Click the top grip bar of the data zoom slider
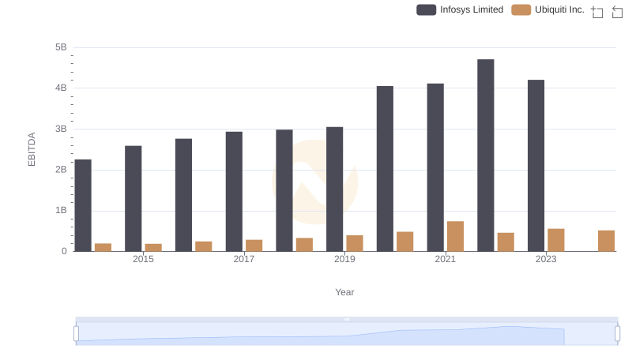Viewport: 632px width, 364px height. tap(347, 319)
